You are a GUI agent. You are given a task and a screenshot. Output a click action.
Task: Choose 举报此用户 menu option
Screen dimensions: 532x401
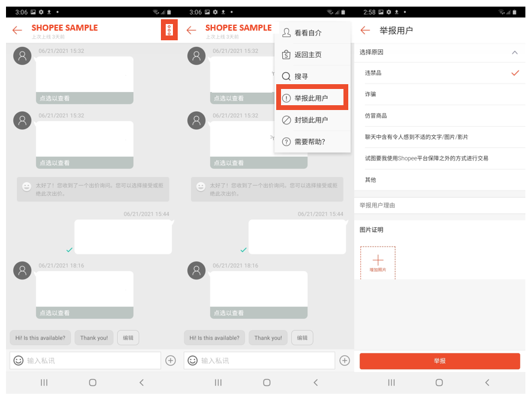[312, 98]
